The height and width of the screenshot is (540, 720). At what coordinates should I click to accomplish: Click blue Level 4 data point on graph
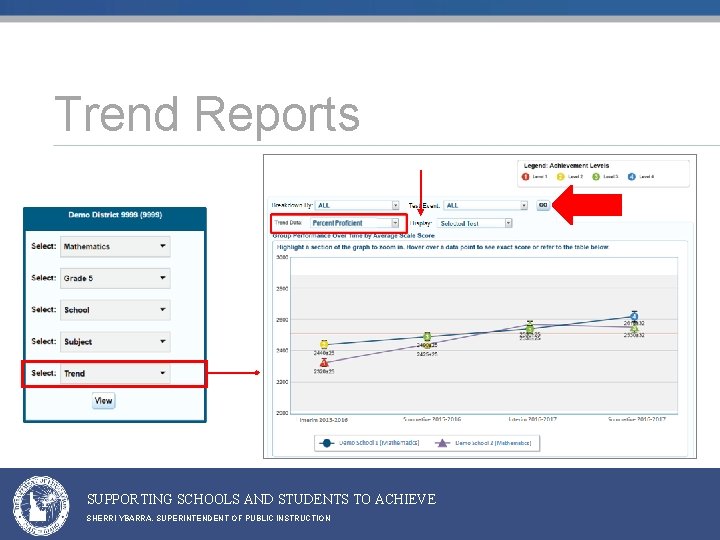[x=634, y=316]
